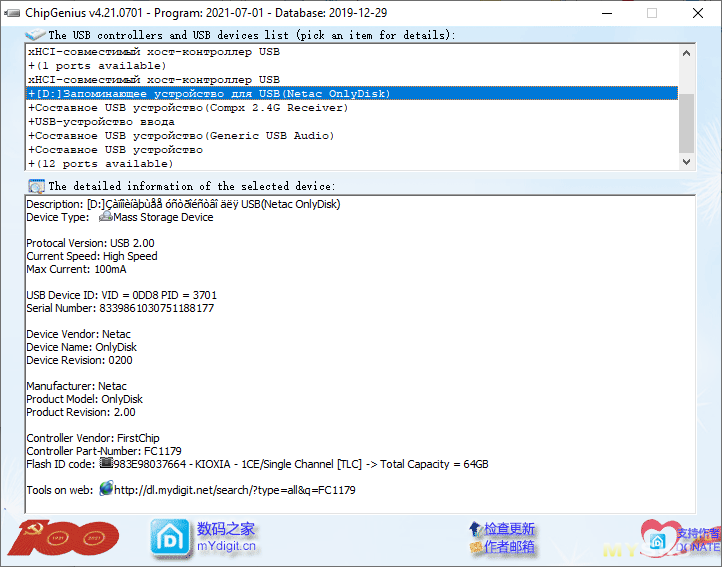722x567 pixels.
Task: Click the USB devices list header icon
Action: 36,34
